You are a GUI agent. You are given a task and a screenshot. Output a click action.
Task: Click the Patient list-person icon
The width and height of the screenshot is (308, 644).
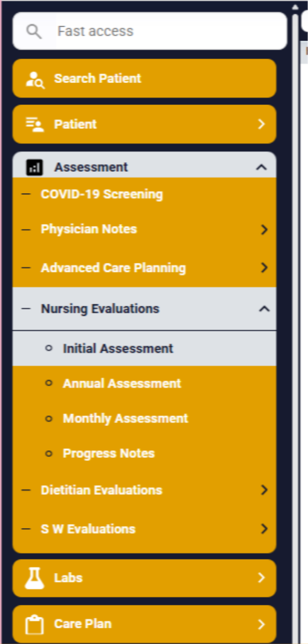pyautogui.click(x=35, y=125)
